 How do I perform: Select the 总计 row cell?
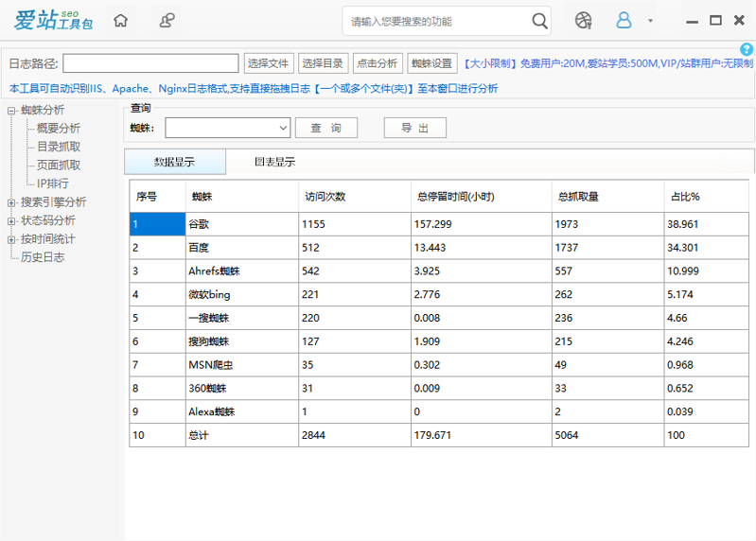(242, 435)
